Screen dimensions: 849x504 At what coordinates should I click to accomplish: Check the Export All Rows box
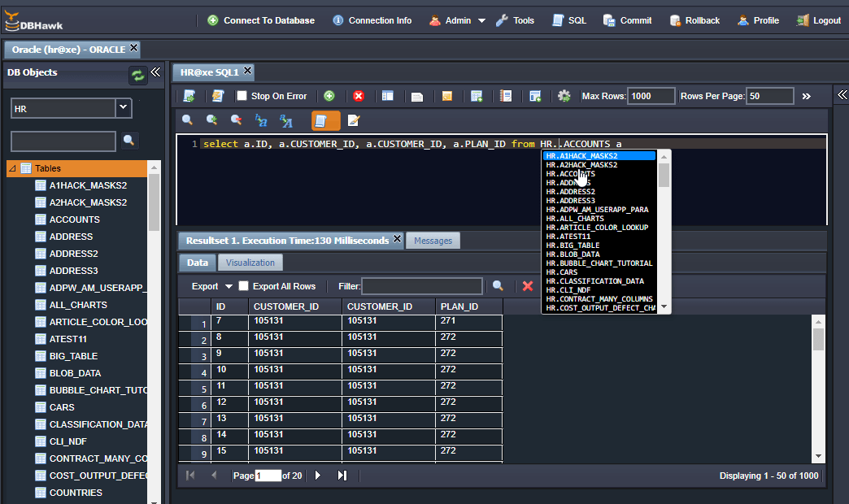(x=244, y=286)
